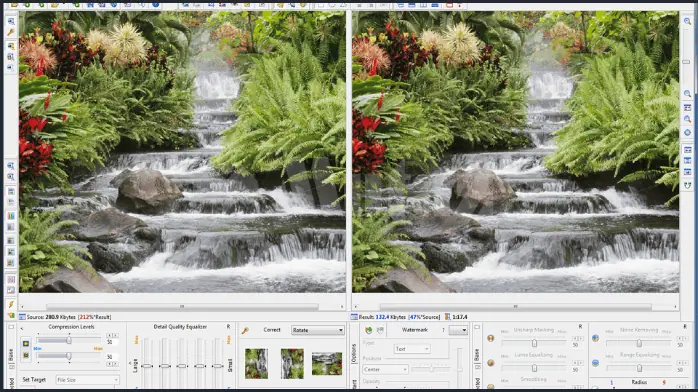Collapse Compression Levels using the < arrow

[x=22, y=328]
